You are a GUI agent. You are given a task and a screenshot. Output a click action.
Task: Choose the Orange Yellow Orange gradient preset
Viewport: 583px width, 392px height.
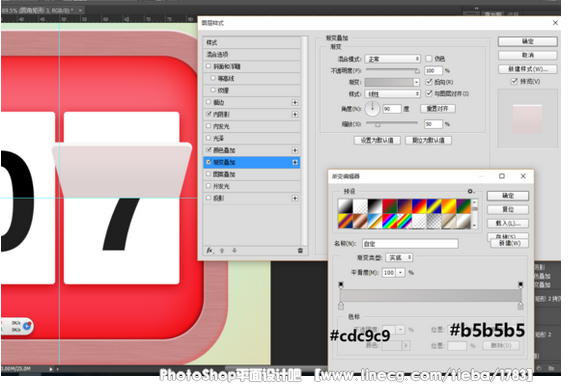click(448, 206)
